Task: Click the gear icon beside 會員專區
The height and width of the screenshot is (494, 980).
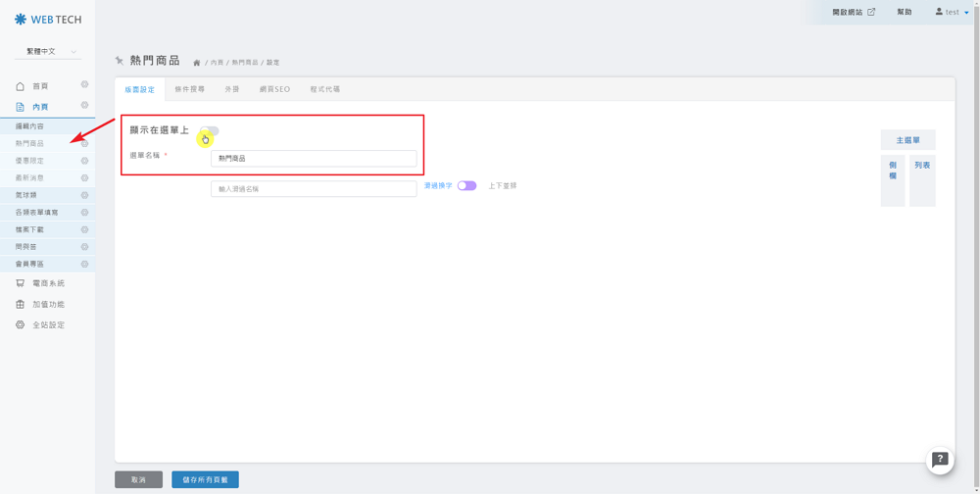Action: (84, 264)
